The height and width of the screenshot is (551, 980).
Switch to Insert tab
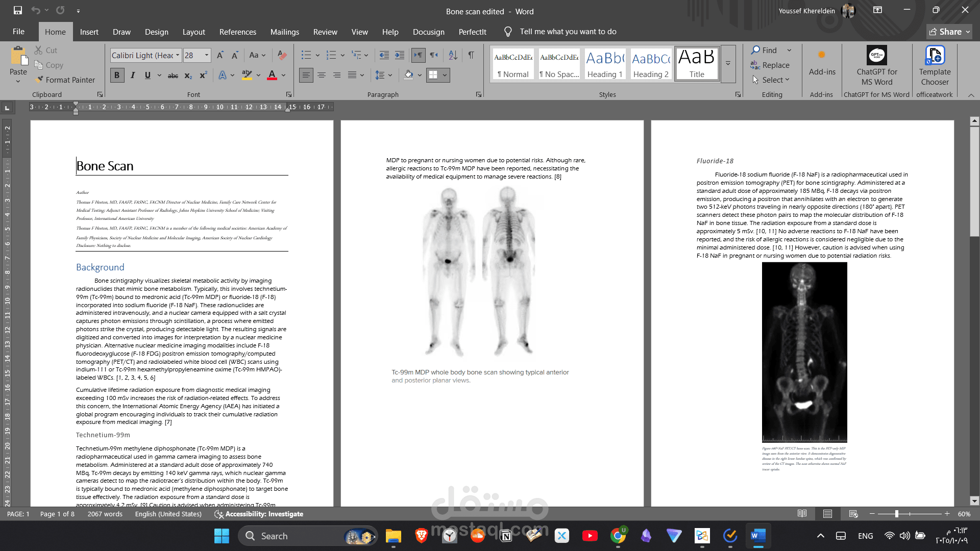(89, 32)
